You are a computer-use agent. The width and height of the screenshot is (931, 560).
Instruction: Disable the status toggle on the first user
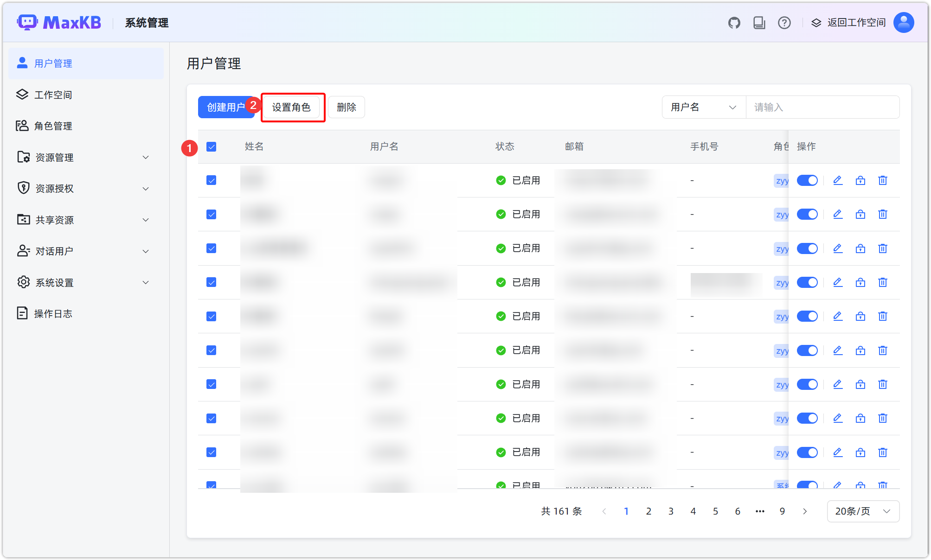(807, 180)
